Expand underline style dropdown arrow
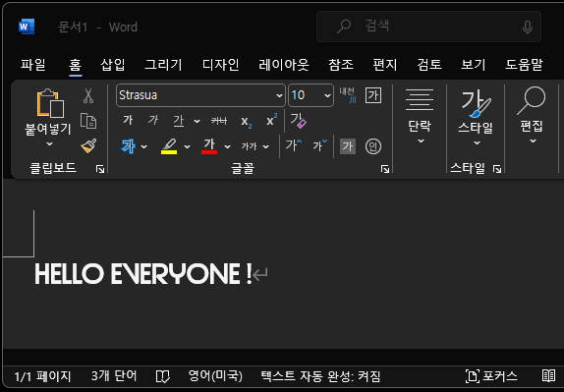564x392 pixels. [197, 121]
